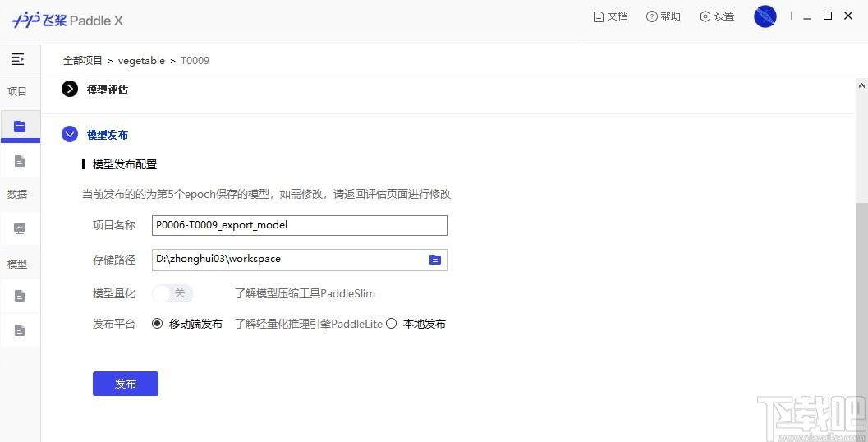Viewport: 868px width, 442px height.
Task: Open the PaddleSlim compression tool link
Action: point(305,293)
